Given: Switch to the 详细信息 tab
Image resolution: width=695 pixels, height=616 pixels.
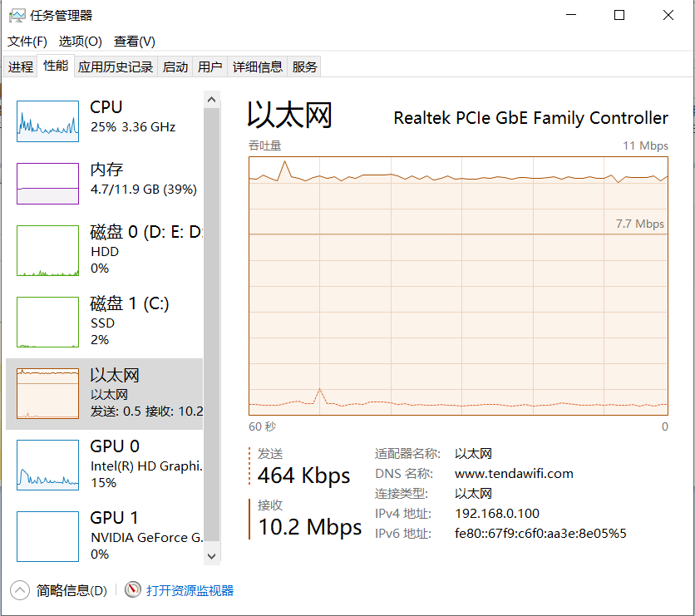Looking at the screenshot, I should coord(258,67).
